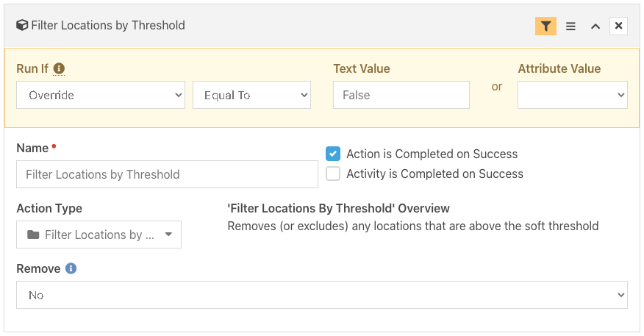Click the Text Value label

pos(362,68)
